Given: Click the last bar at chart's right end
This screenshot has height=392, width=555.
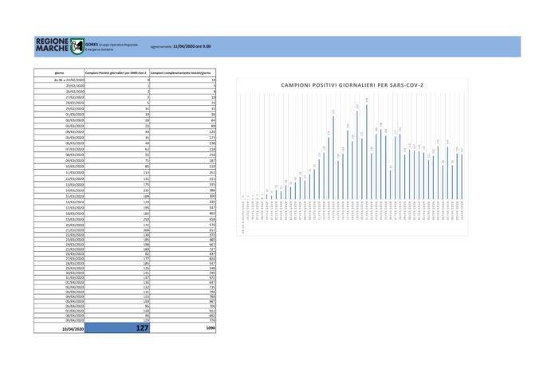Looking at the screenshot, I should (462, 177).
